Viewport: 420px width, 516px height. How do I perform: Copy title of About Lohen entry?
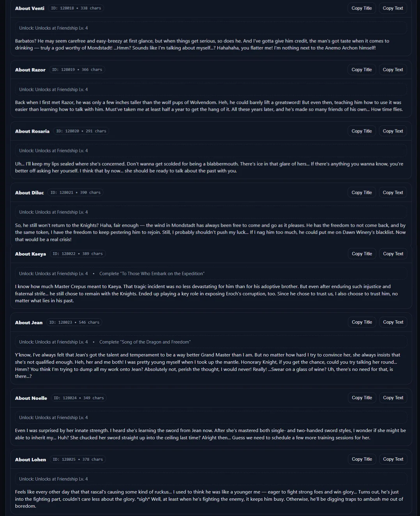tap(362, 459)
